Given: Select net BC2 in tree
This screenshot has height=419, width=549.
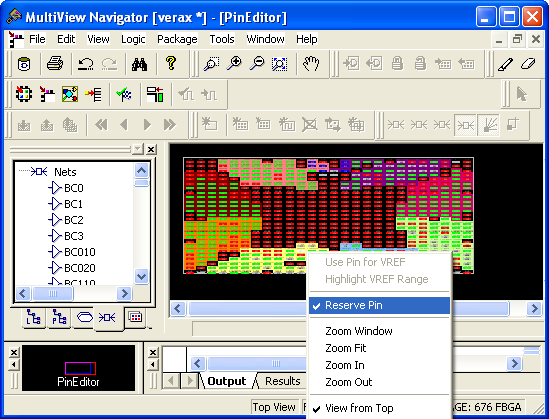Looking at the screenshot, I should [x=74, y=220].
